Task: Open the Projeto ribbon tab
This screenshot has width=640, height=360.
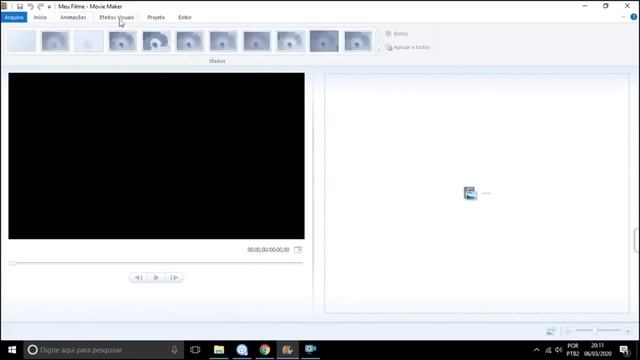Action: pos(156,17)
